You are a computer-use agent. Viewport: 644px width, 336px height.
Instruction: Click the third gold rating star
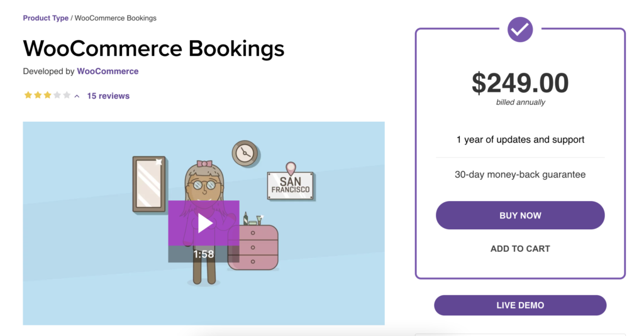(47, 95)
